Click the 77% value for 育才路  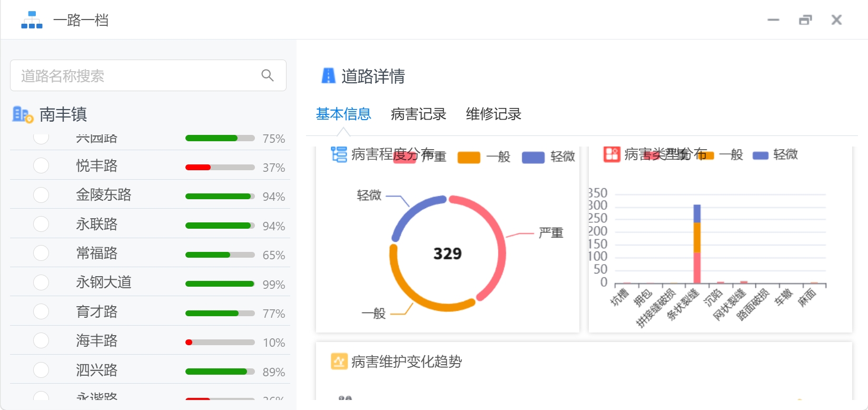click(x=274, y=314)
